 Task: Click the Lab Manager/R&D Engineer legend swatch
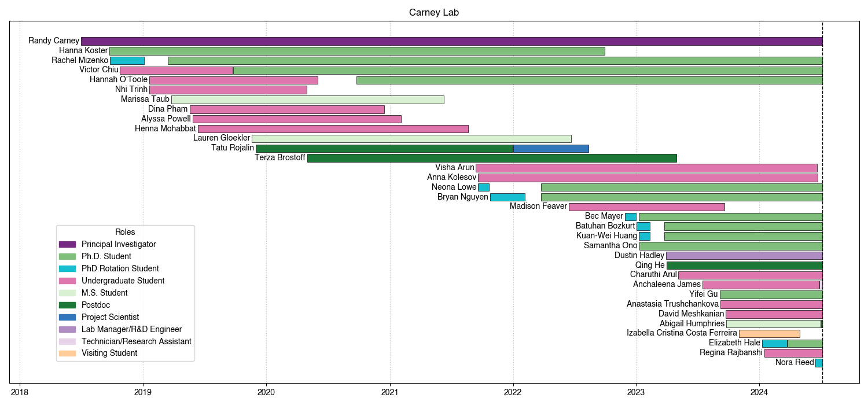[67, 329]
